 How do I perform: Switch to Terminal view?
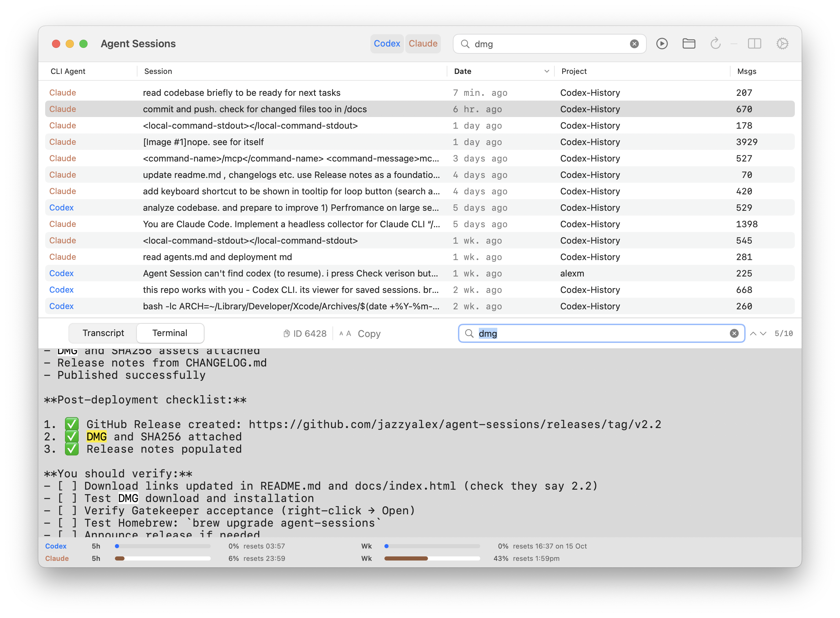(x=170, y=333)
